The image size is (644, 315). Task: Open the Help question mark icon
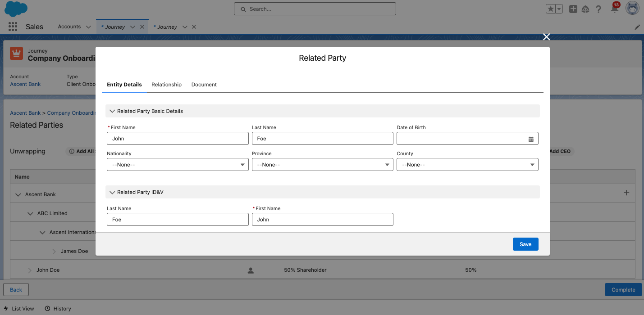point(598,9)
